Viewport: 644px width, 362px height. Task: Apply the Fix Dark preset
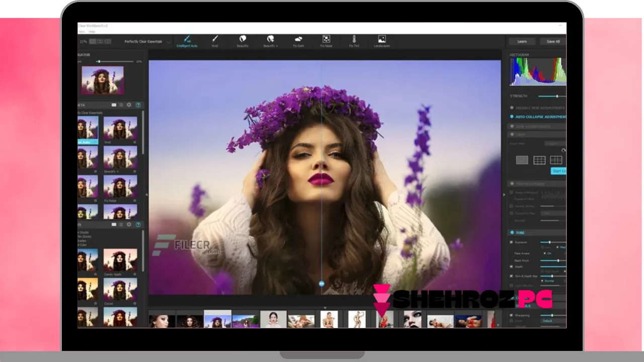(298, 41)
